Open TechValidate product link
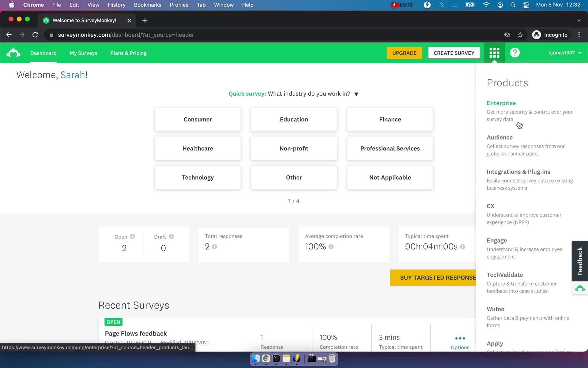Screen dimensions: 588x368 coord(505,275)
